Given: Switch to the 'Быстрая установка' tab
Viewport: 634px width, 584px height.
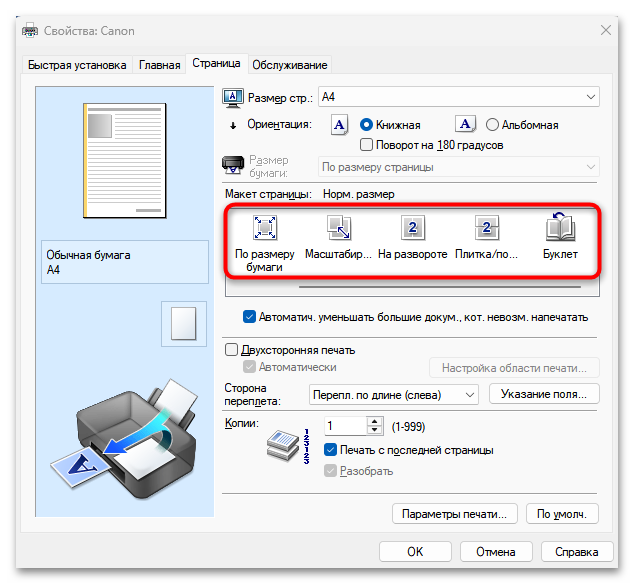Looking at the screenshot, I should coord(78,65).
